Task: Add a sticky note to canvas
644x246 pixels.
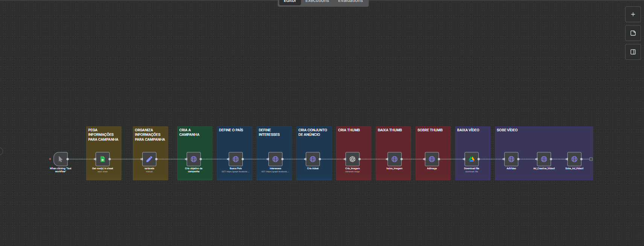Action: click(633, 33)
